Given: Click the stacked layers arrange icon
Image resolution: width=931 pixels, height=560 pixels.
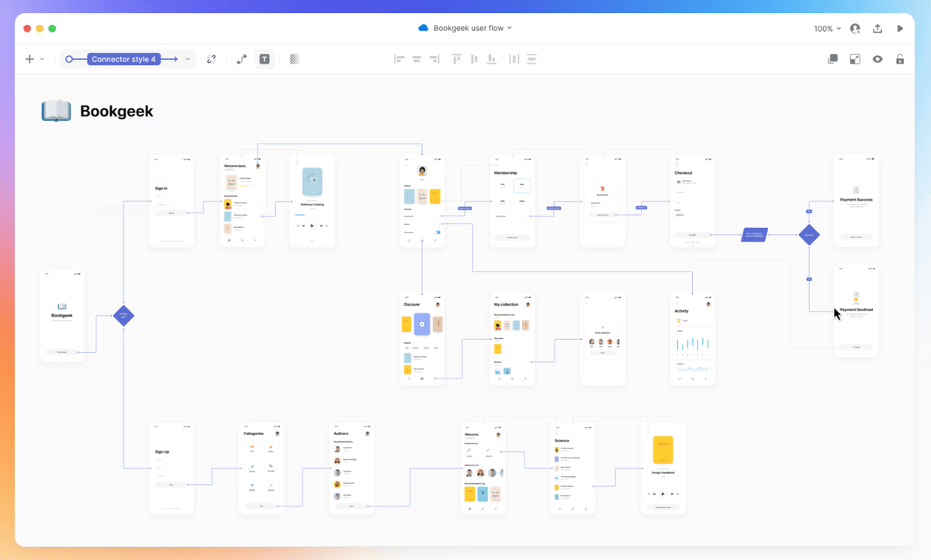Looking at the screenshot, I should (x=832, y=59).
